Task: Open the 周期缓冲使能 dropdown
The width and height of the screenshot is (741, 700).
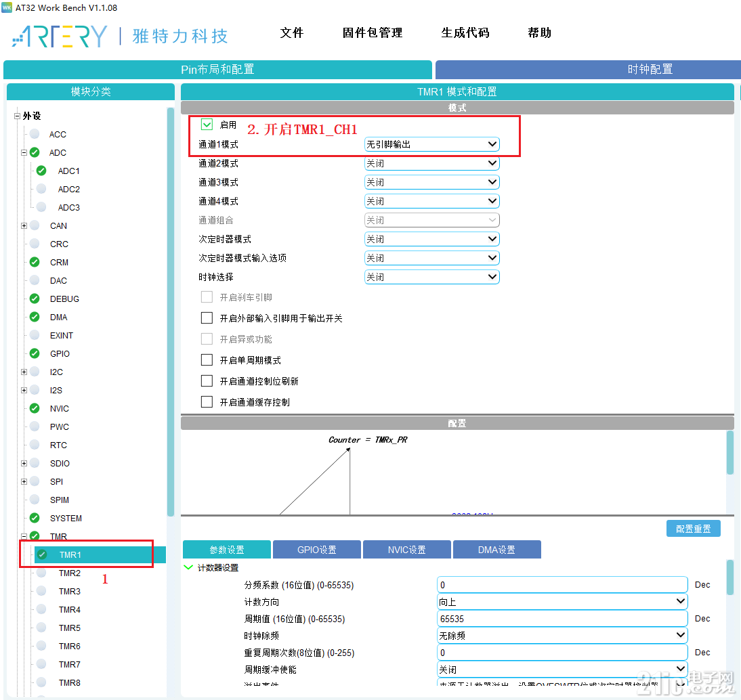Action: coord(562,670)
